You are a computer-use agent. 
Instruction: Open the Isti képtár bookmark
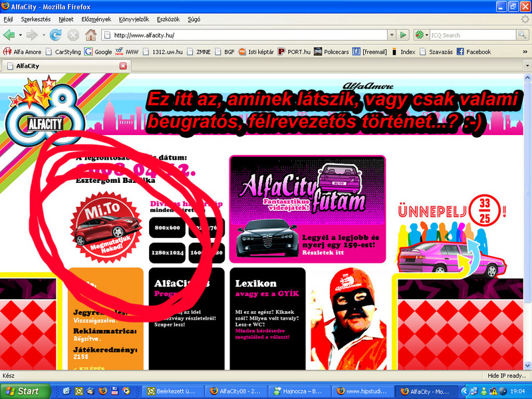(256, 52)
